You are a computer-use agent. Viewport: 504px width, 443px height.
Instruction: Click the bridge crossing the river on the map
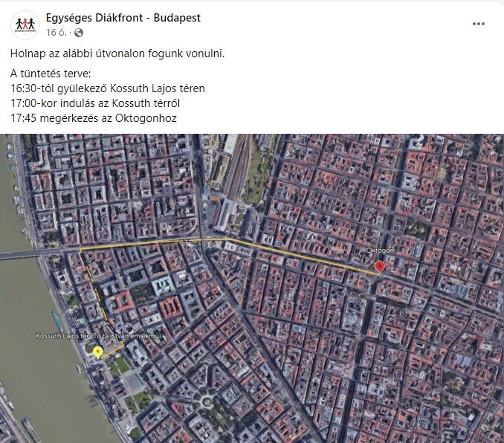point(30,253)
